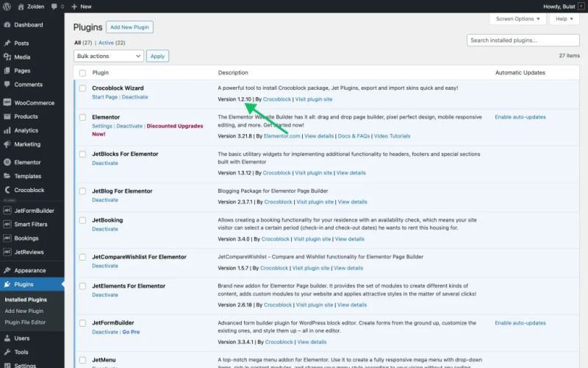The height and width of the screenshot is (368, 588).
Task: Click the WooCommerce icon in sidebar
Action: click(7, 102)
